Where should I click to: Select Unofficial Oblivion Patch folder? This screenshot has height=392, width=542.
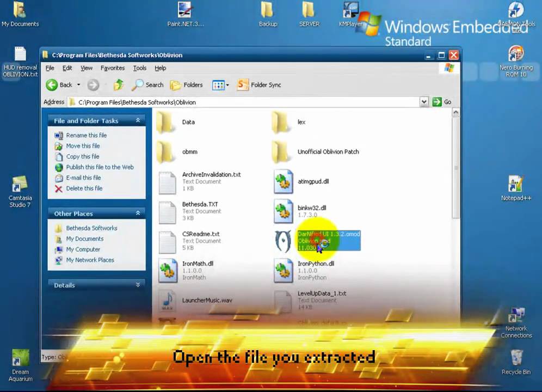click(316, 152)
